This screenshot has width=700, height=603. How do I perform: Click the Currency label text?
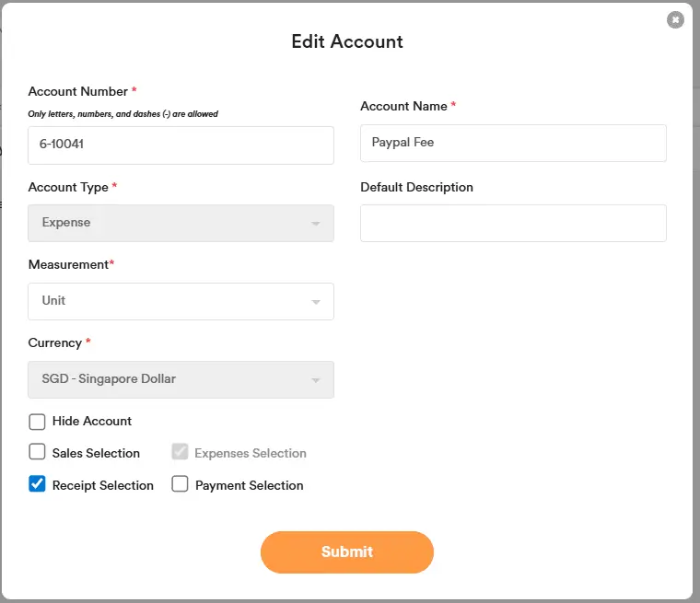[x=55, y=342]
